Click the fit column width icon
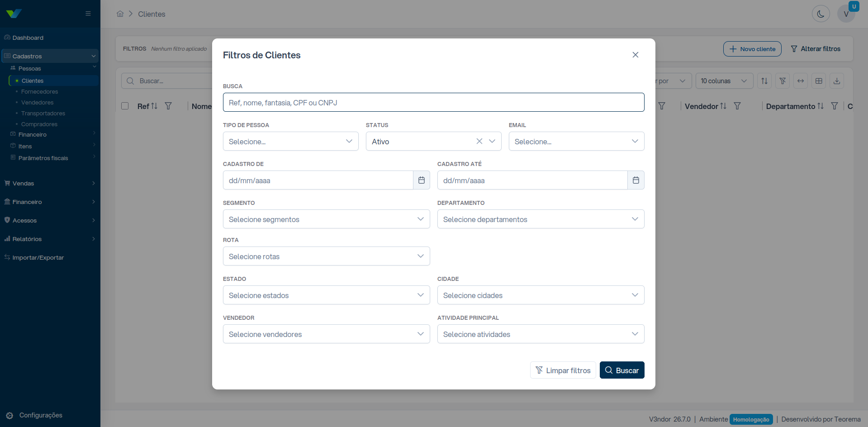Viewport: 868px width, 427px height. coord(801,81)
